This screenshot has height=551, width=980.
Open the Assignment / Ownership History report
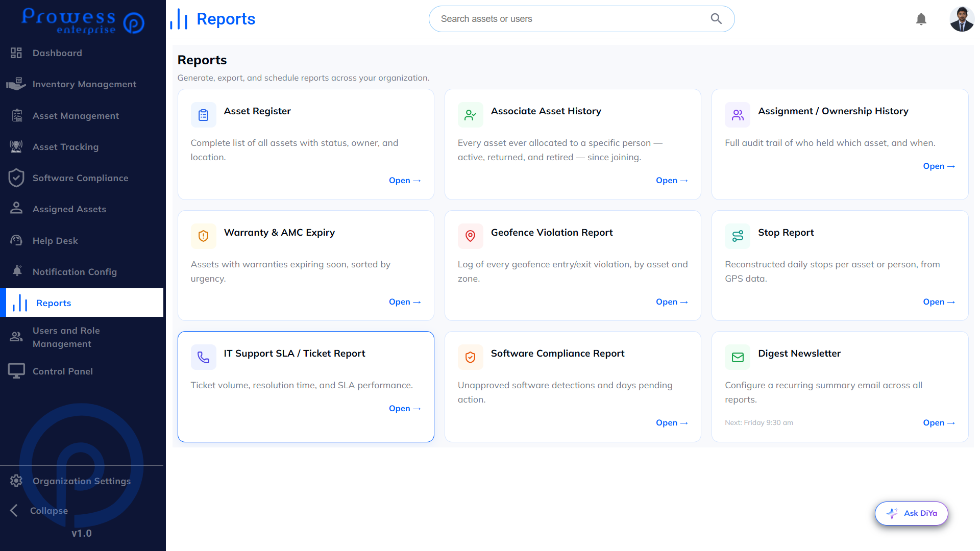(939, 166)
